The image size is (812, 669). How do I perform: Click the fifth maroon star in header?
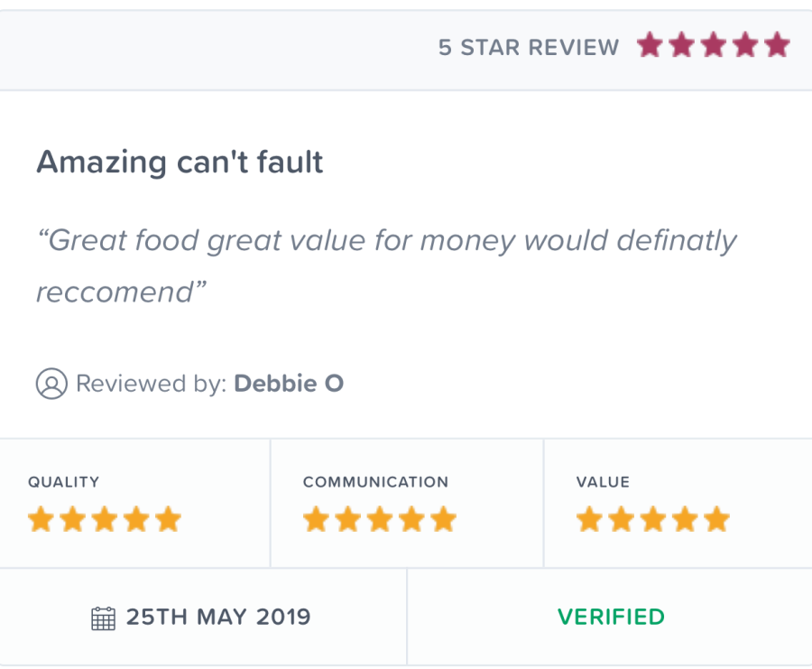[777, 46]
